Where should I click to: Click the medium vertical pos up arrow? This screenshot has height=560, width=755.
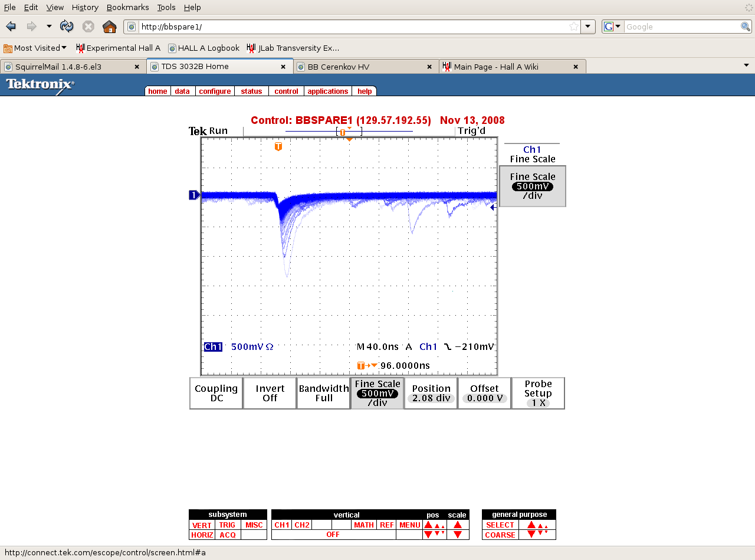[437, 526]
